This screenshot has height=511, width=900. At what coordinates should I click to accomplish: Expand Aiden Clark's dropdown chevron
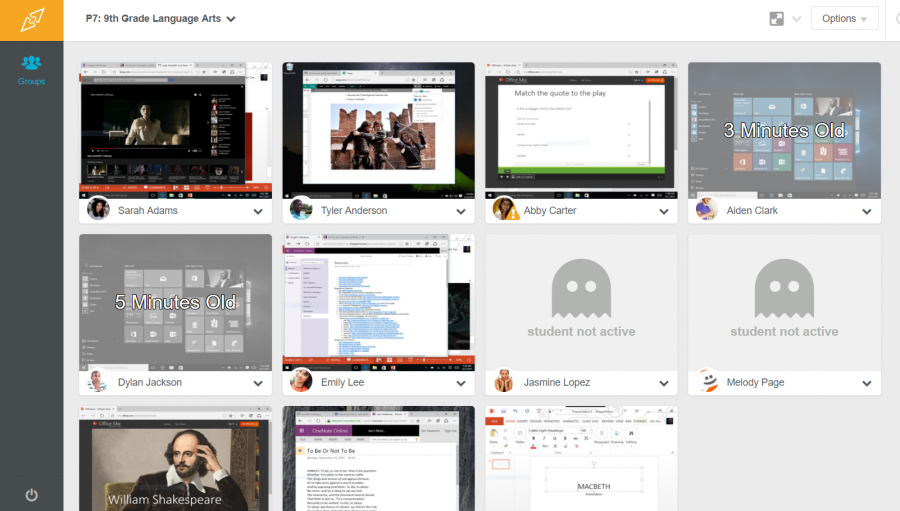pyautogui.click(x=867, y=211)
